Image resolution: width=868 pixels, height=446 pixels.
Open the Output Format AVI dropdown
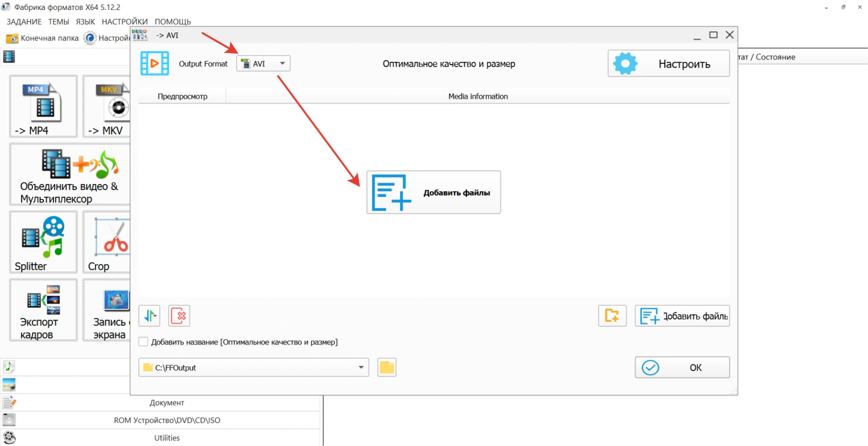[263, 64]
